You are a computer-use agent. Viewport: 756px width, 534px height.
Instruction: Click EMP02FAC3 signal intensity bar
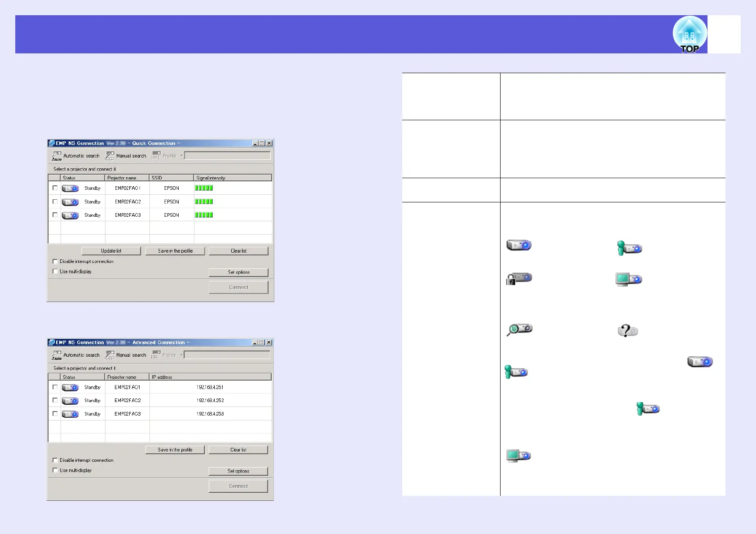(204, 215)
